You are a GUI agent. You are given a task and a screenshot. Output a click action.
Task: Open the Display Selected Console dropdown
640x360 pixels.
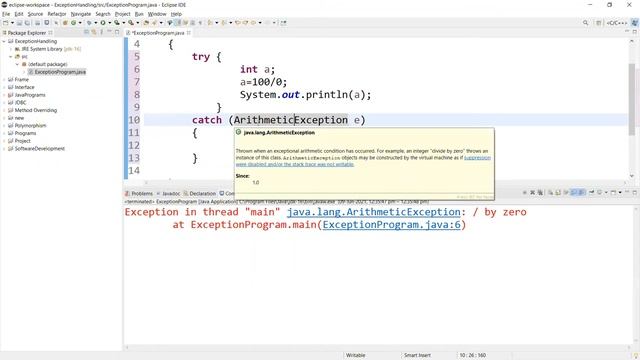pyautogui.click(x=606, y=193)
